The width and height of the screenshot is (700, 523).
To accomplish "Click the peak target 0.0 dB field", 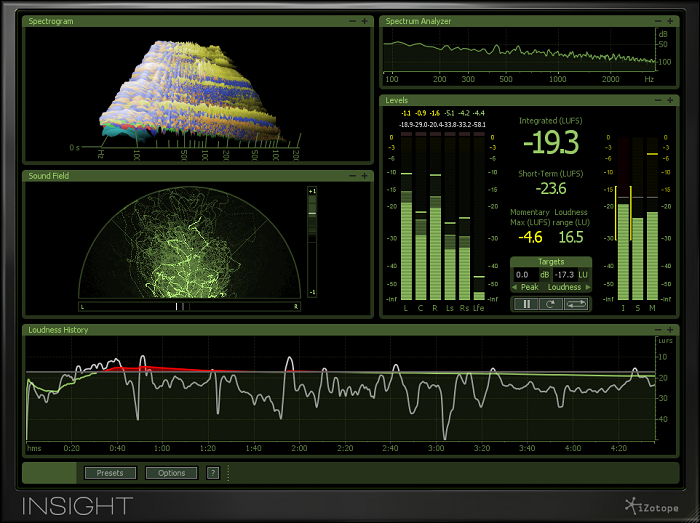I will pyautogui.click(x=525, y=274).
